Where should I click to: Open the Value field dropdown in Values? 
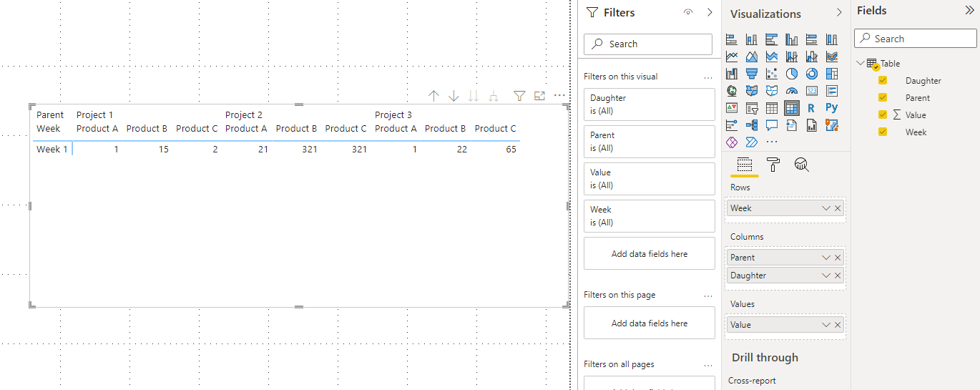tap(826, 325)
